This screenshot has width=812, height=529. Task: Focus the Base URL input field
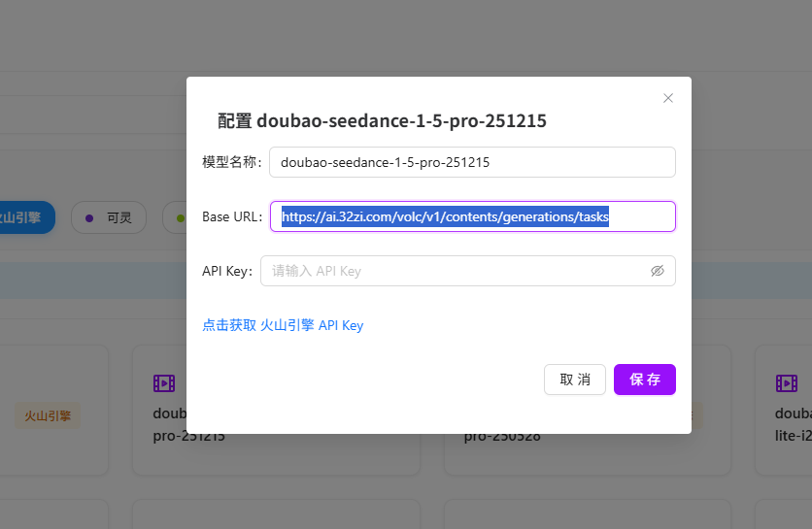point(473,216)
